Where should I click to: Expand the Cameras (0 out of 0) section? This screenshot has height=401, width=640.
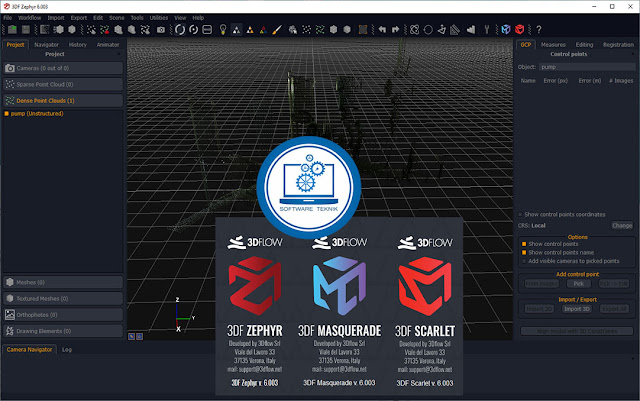[x=63, y=68]
